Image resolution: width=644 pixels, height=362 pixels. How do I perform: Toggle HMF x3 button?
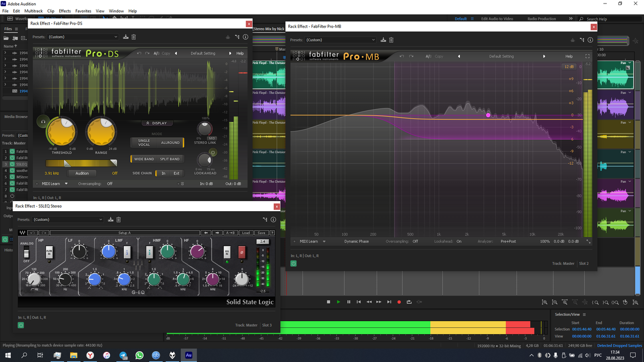pos(149,252)
